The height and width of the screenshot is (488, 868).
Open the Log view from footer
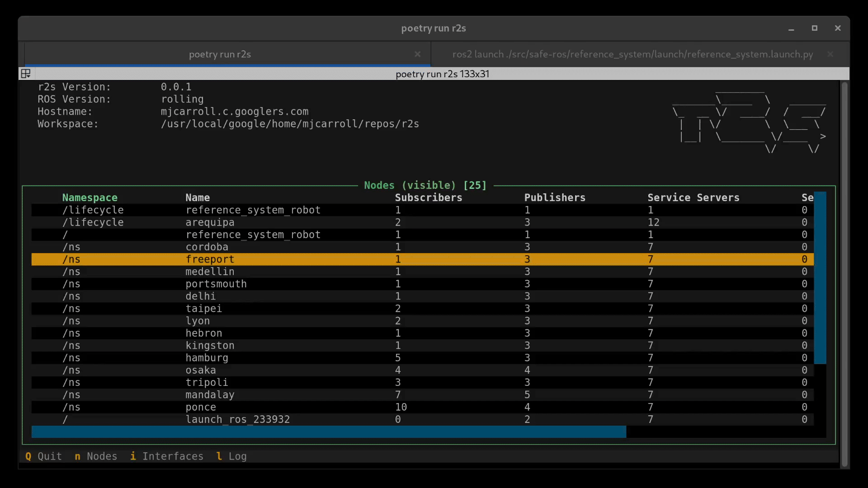coord(231,456)
